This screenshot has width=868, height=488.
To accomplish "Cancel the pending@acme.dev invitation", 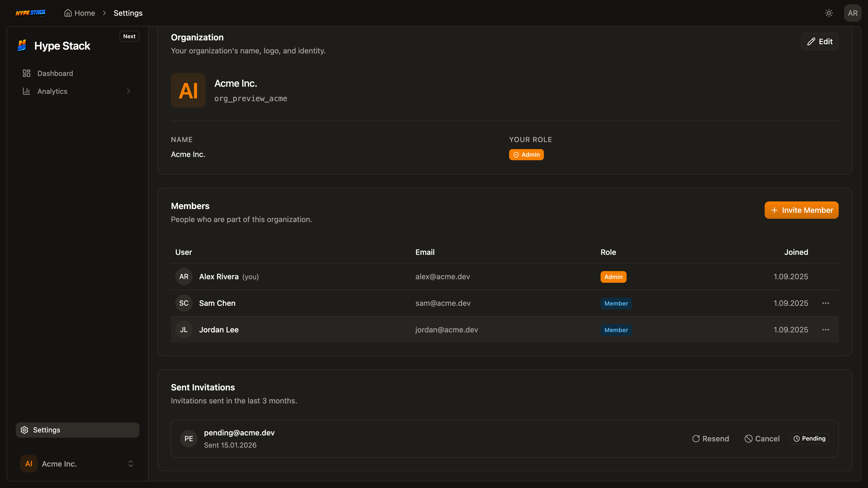I will [x=762, y=438].
